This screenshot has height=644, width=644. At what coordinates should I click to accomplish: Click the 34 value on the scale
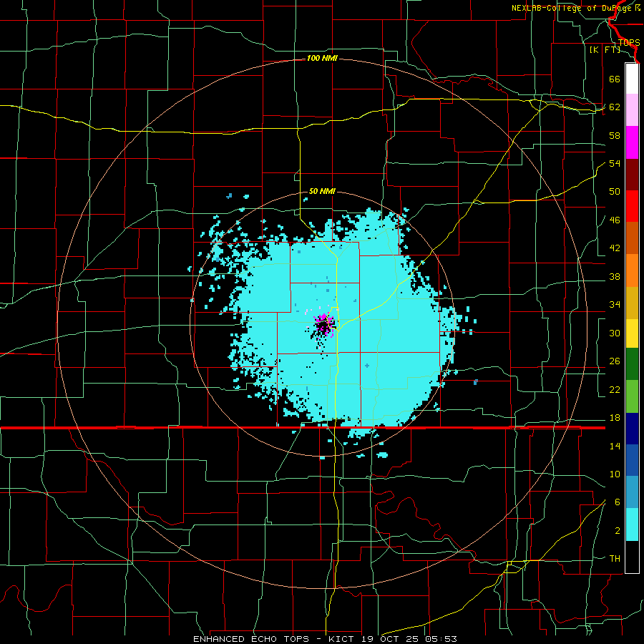click(x=615, y=305)
